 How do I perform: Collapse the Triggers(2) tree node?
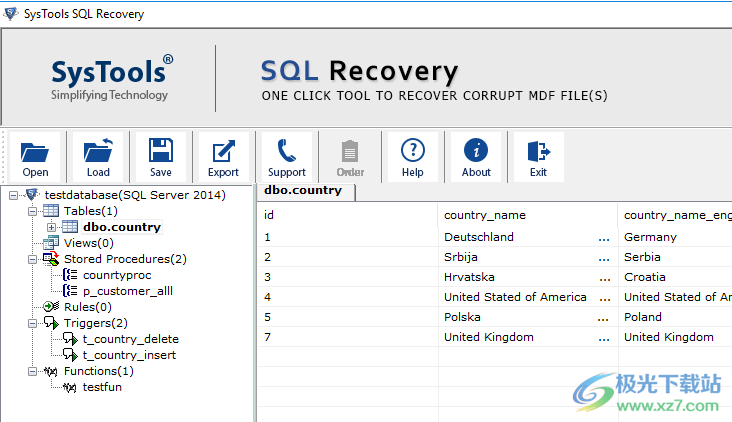(x=32, y=323)
